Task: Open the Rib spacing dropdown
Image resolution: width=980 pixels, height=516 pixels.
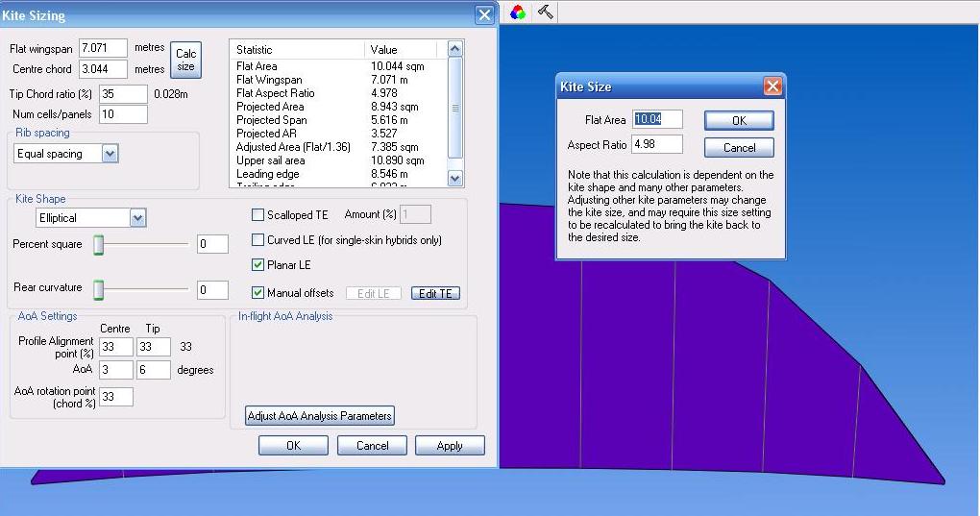Action: coord(110,154)
